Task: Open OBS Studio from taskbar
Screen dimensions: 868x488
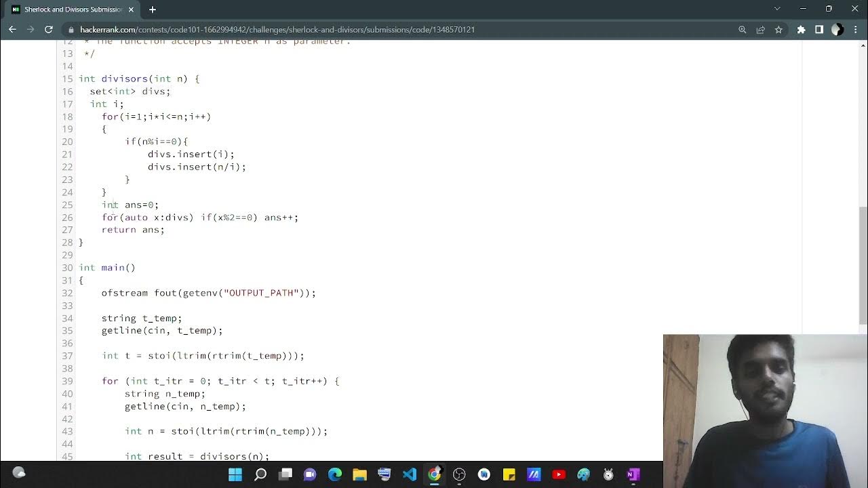Action: [x=459, y=474]
